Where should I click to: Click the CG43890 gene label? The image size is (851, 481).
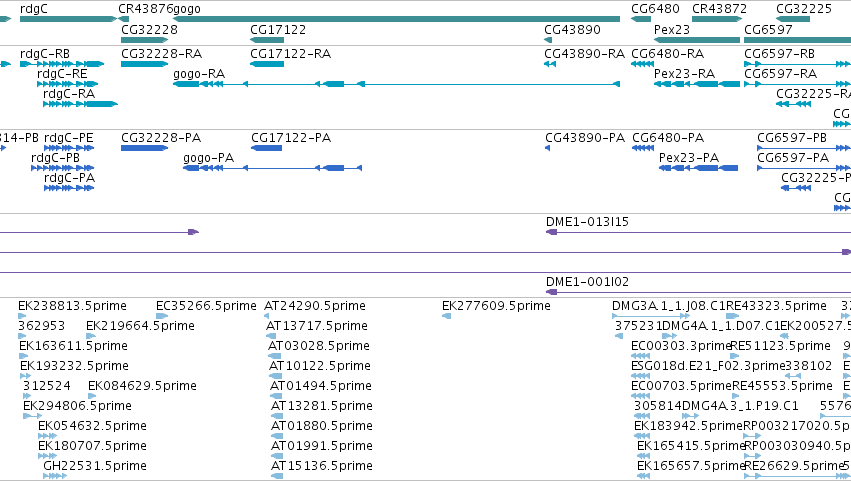(572, 29)
